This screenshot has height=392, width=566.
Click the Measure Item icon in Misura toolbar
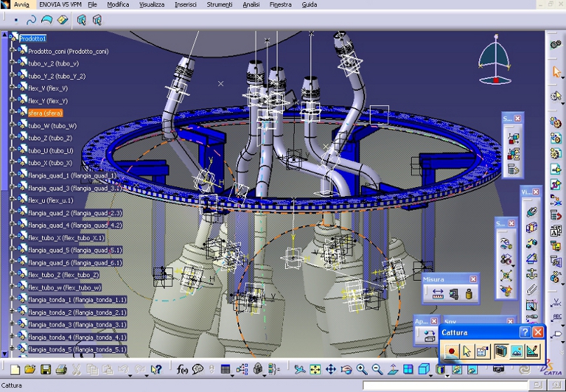coord(453,294)
